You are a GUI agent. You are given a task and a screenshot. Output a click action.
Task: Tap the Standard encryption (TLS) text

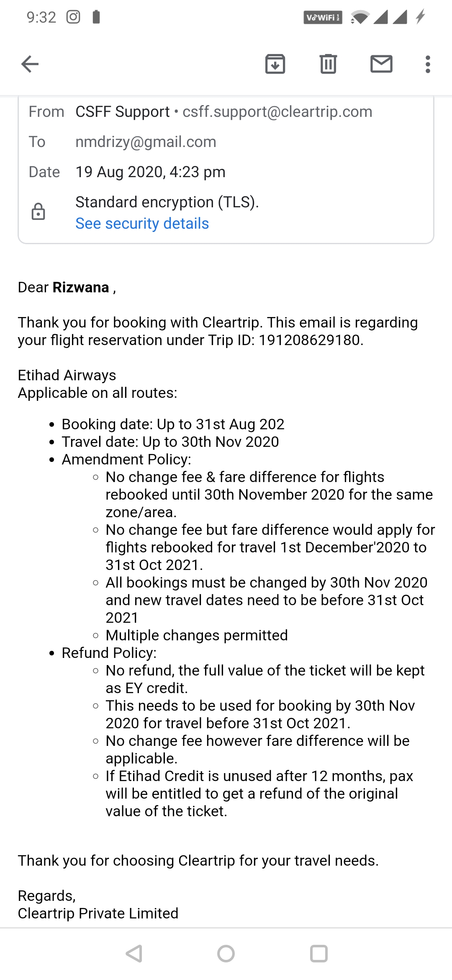[x=167, y=202]
